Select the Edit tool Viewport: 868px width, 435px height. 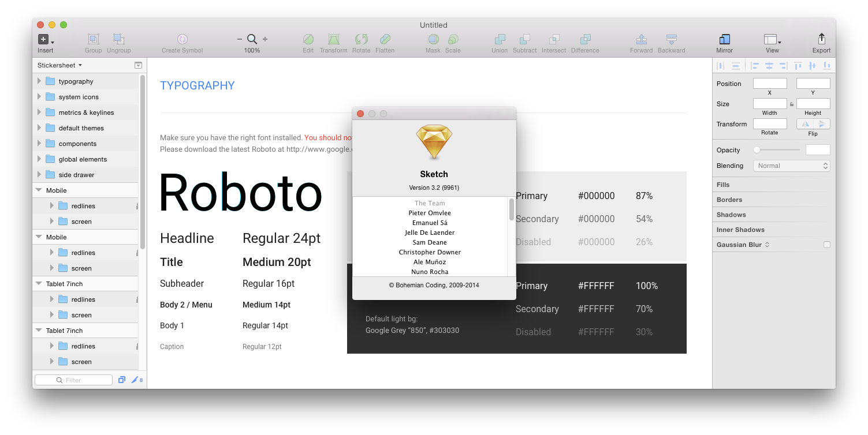tap(308, 39)
